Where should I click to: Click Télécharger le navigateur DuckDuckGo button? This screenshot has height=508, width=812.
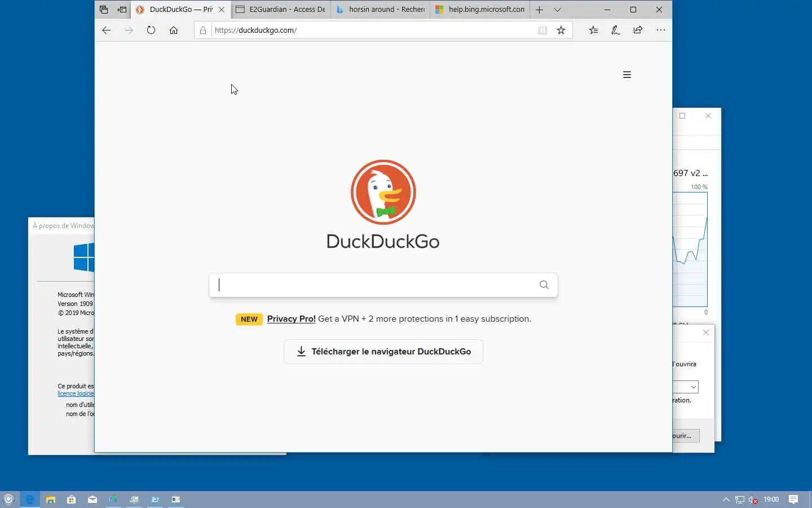tap(383, 352)
